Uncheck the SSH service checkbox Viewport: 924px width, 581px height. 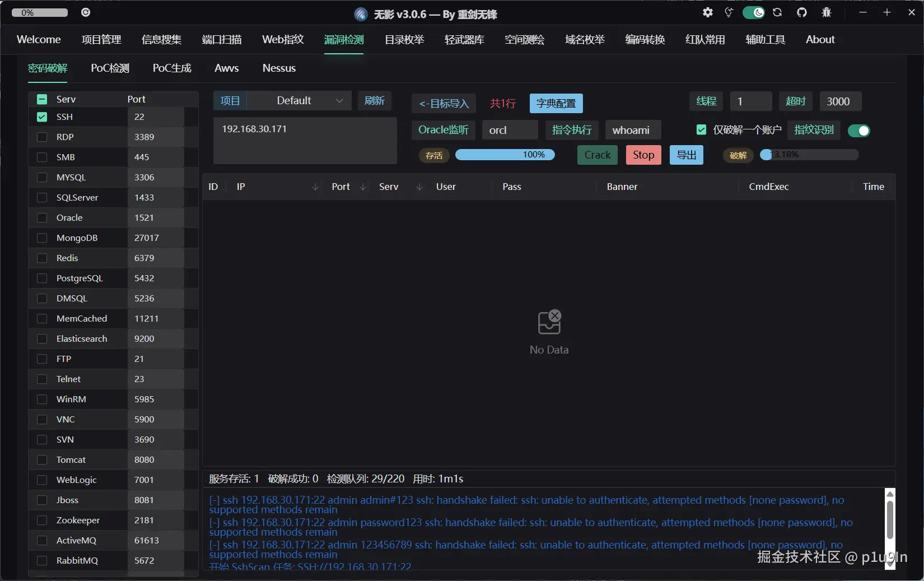[42, 117]
